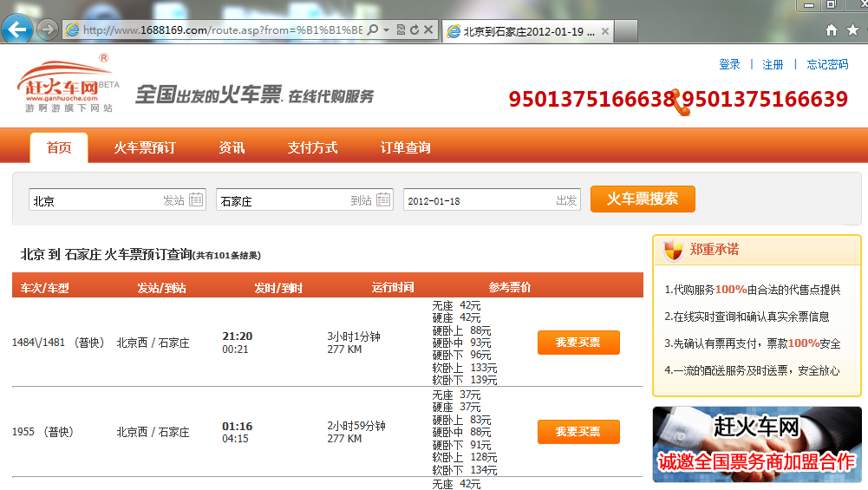Click the Refresh icon in address bar
Image resolution: width=868 pixels, height=490 pixels.
(414, 30)
